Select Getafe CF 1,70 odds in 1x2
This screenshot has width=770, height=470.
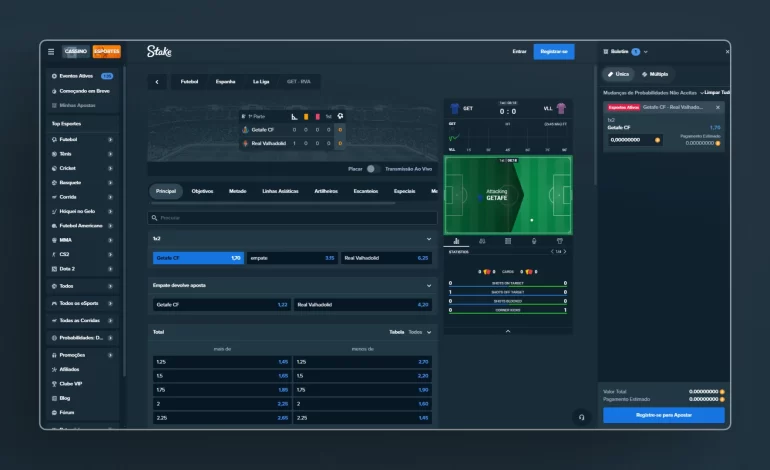coord(198,258)
